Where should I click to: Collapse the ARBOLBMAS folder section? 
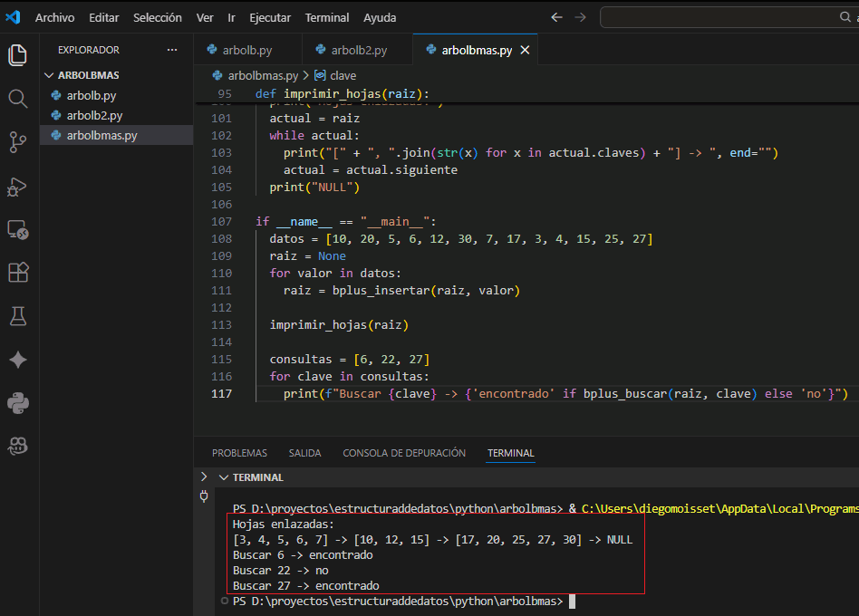50,75
